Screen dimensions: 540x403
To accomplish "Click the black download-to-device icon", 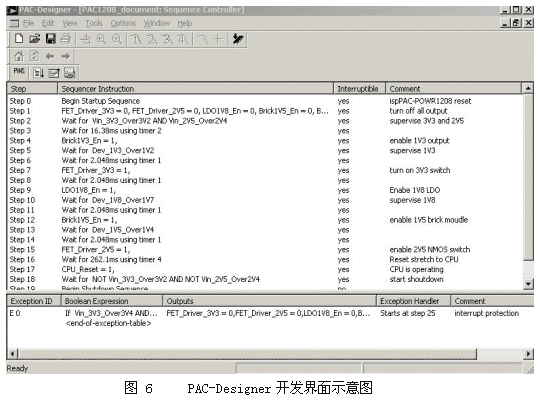I will click(238, 39).
